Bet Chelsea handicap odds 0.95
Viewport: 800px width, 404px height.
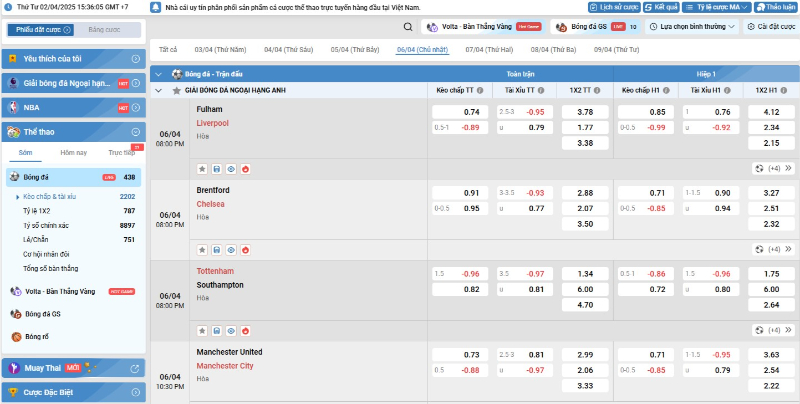460,208
